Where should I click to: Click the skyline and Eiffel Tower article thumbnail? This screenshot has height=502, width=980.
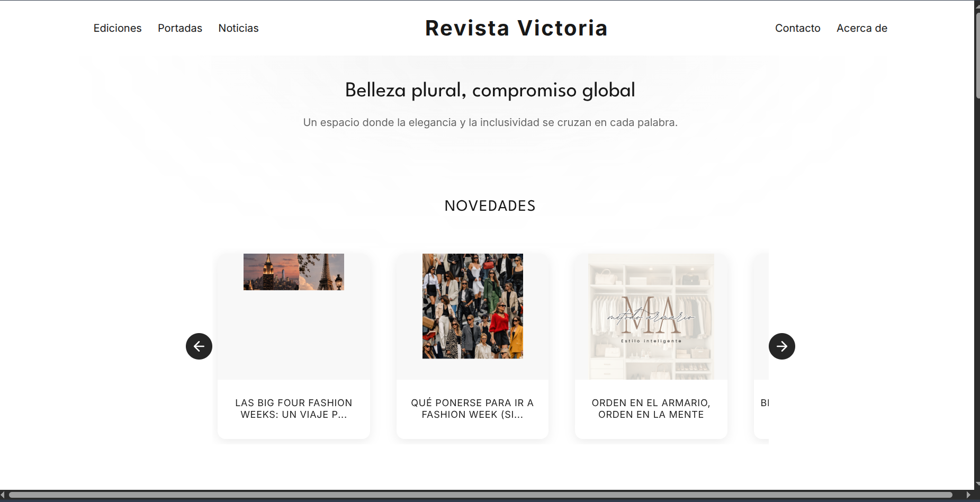point(294,272)
